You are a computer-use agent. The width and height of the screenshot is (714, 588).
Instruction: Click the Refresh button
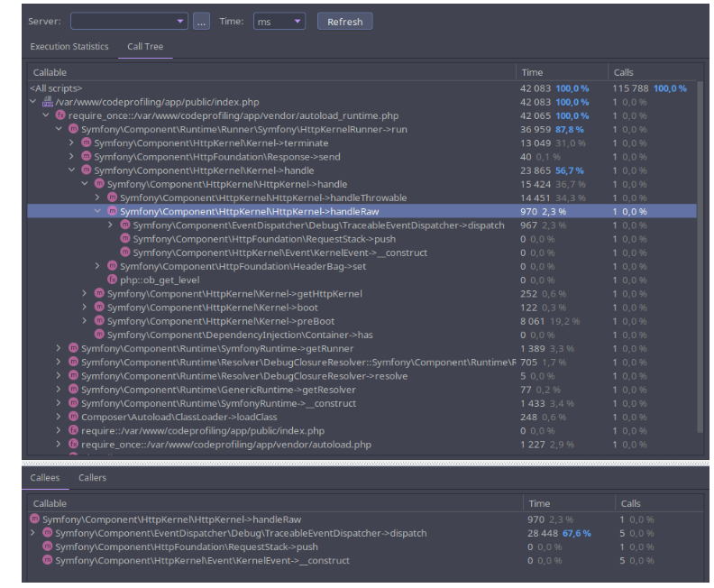(344, 22)
